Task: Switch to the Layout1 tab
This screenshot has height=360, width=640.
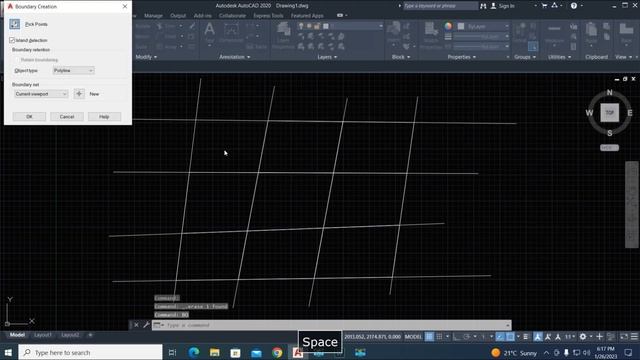Action: point(43,335)
